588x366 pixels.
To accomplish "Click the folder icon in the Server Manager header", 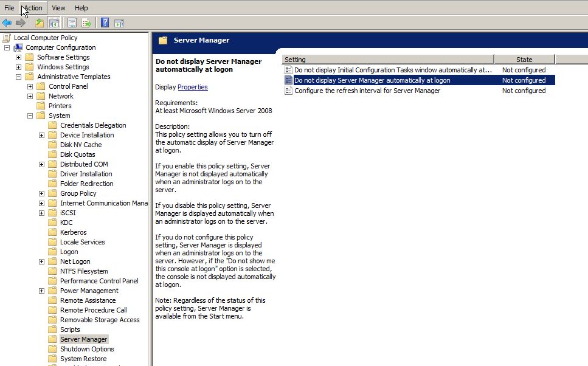I will 163,40.
